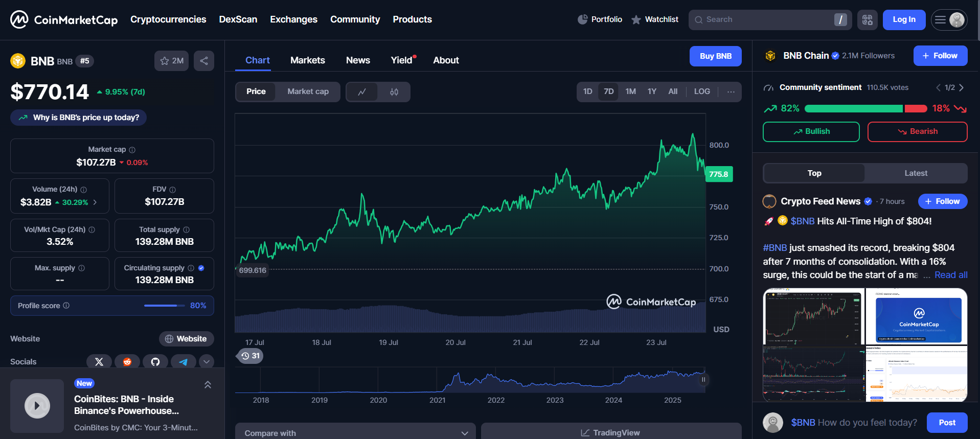Toggle LOG scale on chart
This screenshot has width=980, height=439.
(x=702, y=91)
